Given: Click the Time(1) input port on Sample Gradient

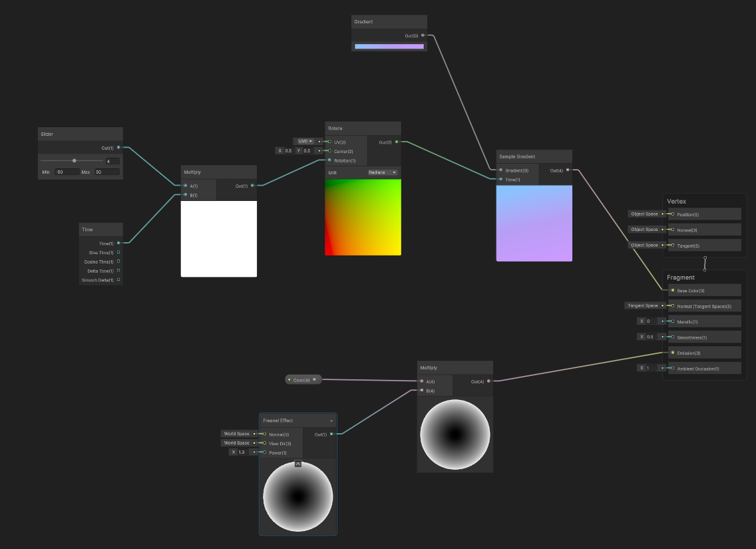Looking at the screenshot, I should [x=501, y=179].
